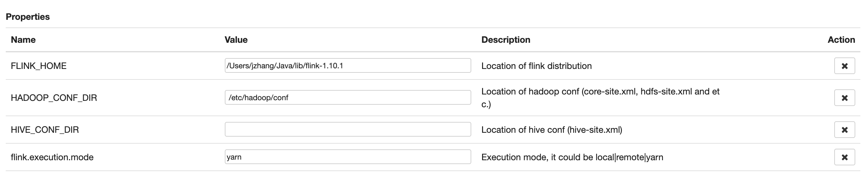
Task: Click the flink.execution.mode property name
Action: (x=52, y=157)
